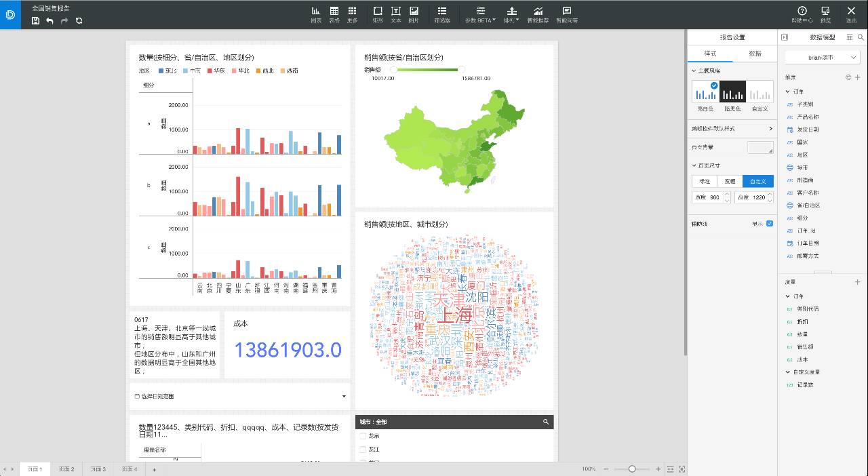Click the zoom slider handle
The width and height of the screenshot is (868, 476).
(632, 469)
